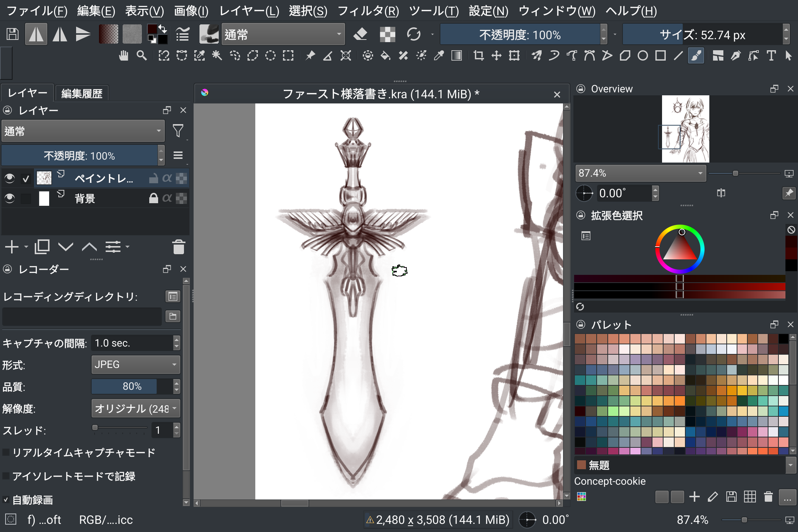Add new layer with plus button
The image size is (798, 532).
(x=12, y=247)
